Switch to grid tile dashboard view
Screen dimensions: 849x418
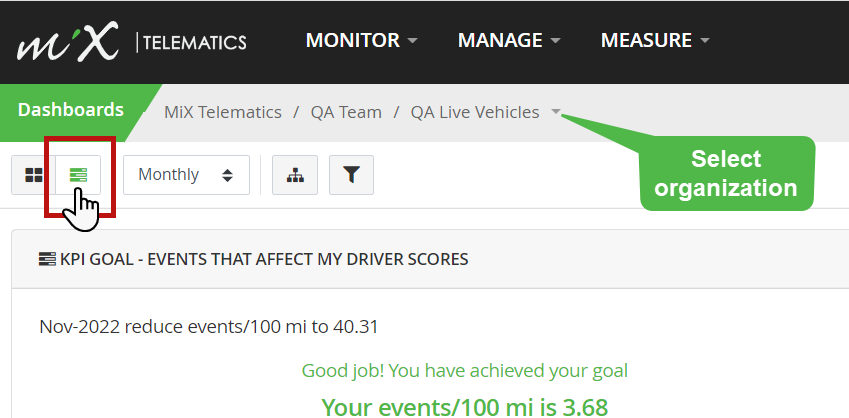pos(34,175)
